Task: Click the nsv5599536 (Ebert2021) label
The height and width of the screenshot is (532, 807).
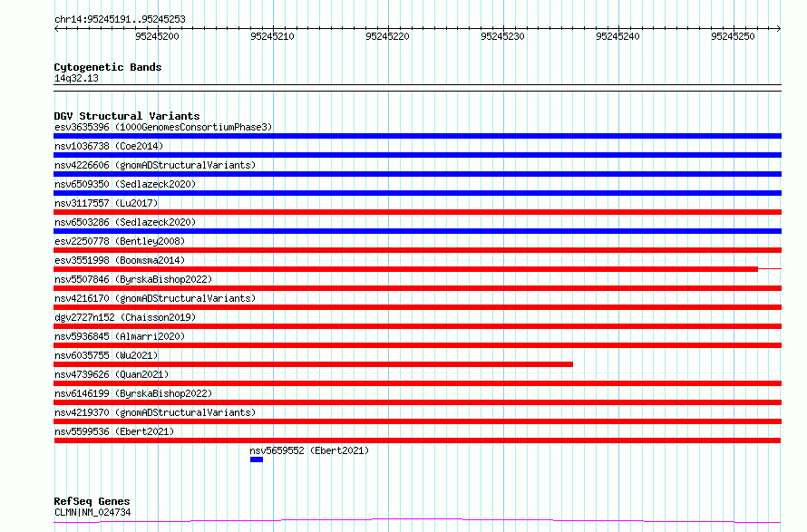Action: coord(114,431)
